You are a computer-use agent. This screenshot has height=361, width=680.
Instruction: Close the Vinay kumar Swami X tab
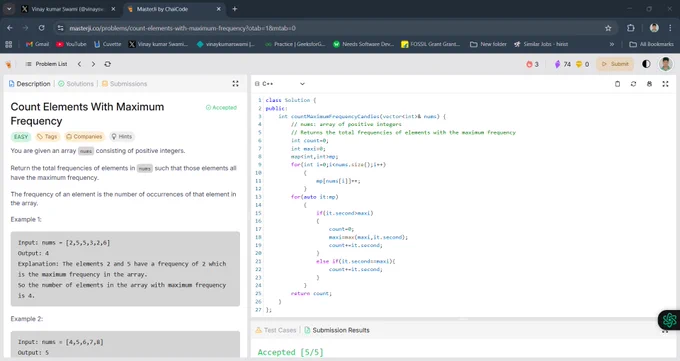pos(113,9)
